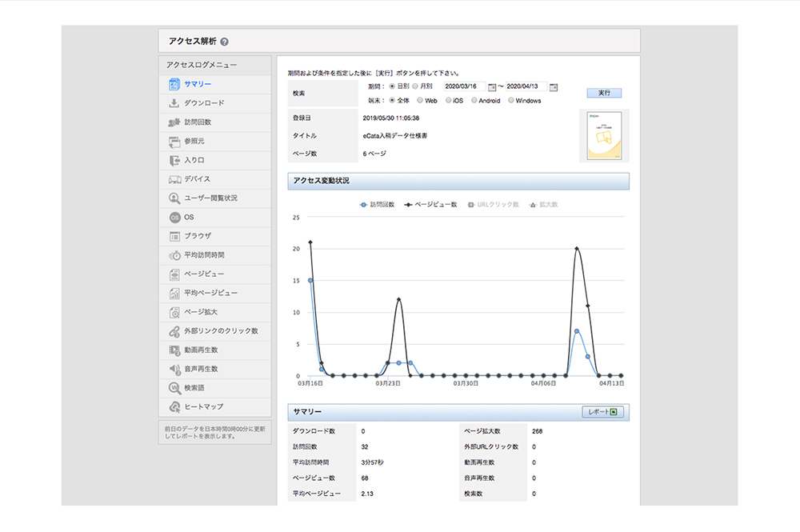Viewport: 800px width, 532px height.
Task: Click the レポート export button
Action: [602, 412]
